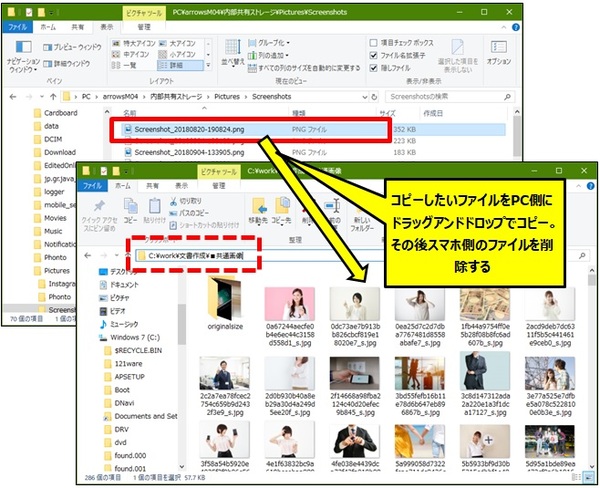Choose 小アイコン layout
Viewport: 600px width, 488px height.
tap(177, 54)
